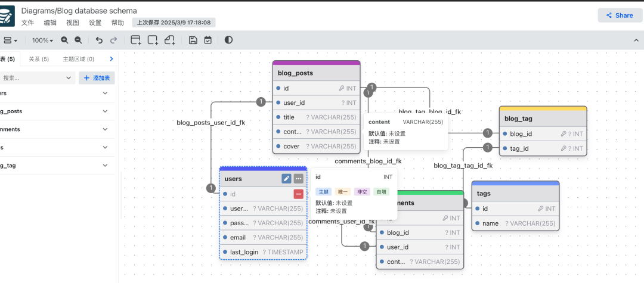Viewport: 644px width, 283px height.
Task: Expand the blog_tag entry in sidebar
Action: tap(105, 166)
